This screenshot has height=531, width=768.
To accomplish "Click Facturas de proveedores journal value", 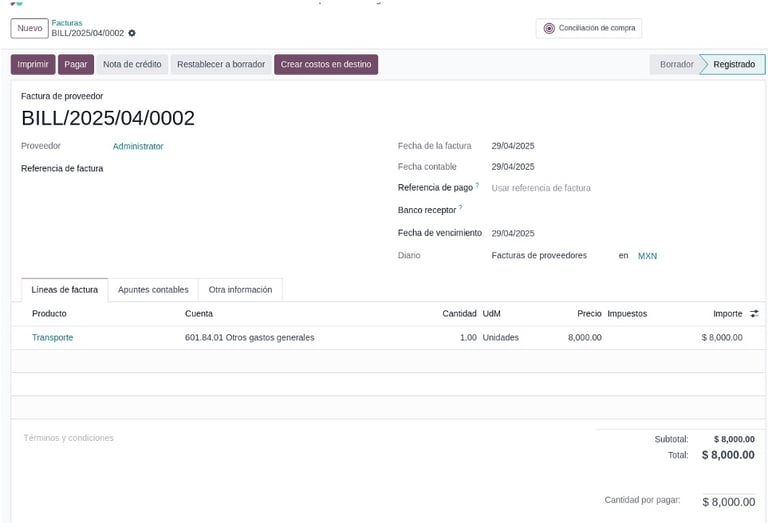I will click(x=539, y=255).
